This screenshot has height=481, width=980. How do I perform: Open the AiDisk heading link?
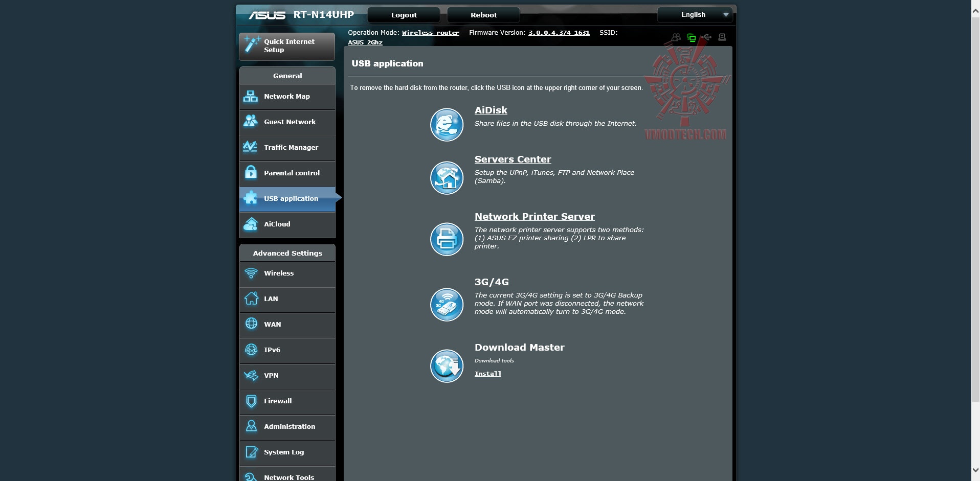pos(491,110)
